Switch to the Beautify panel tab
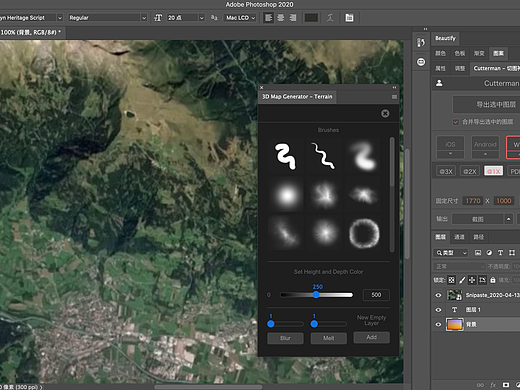This screenshot has width=520, height=390. pos(445,38)
